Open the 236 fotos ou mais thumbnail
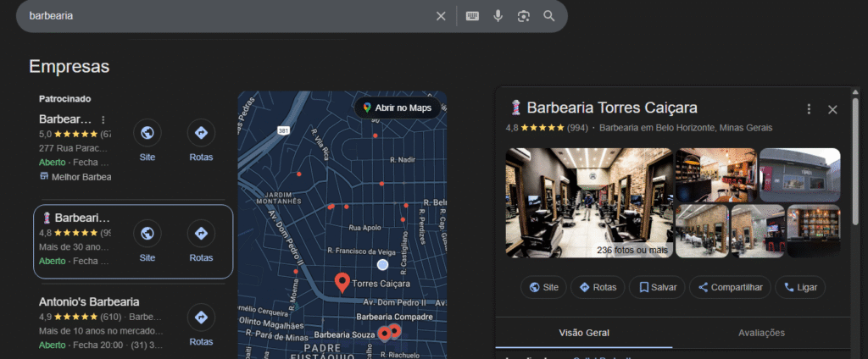This screenshot has height=359, width=868. (x=587, y=203)
